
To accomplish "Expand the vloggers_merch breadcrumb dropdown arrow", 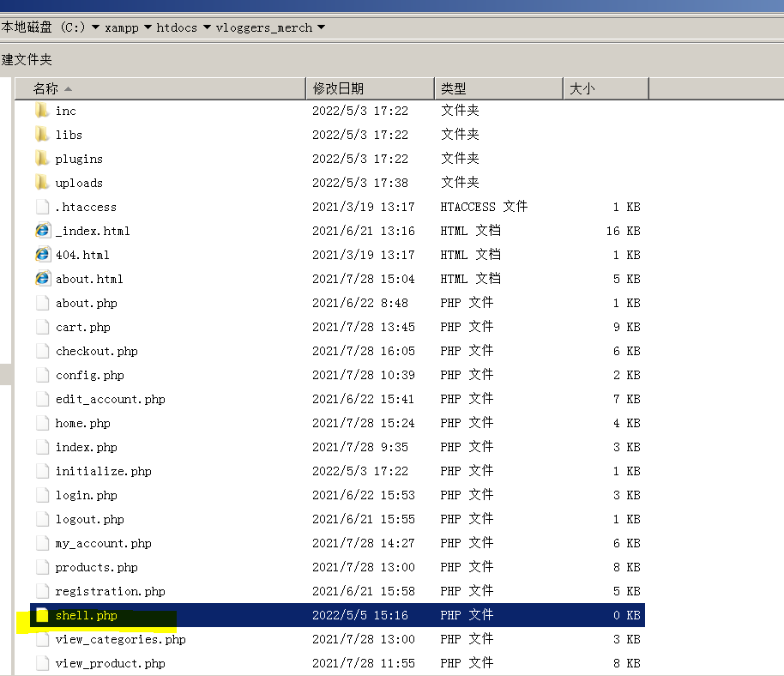I will coord(322,27).
